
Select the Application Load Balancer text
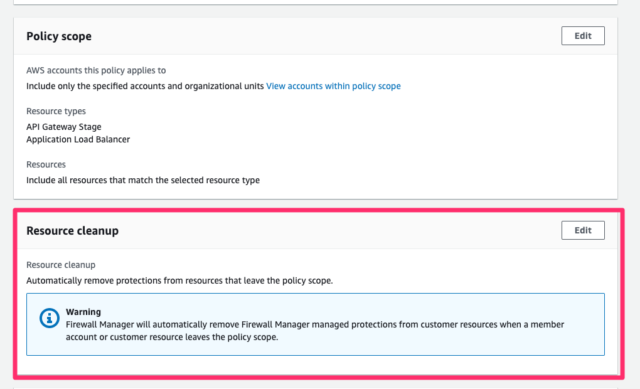pos(78,140)
